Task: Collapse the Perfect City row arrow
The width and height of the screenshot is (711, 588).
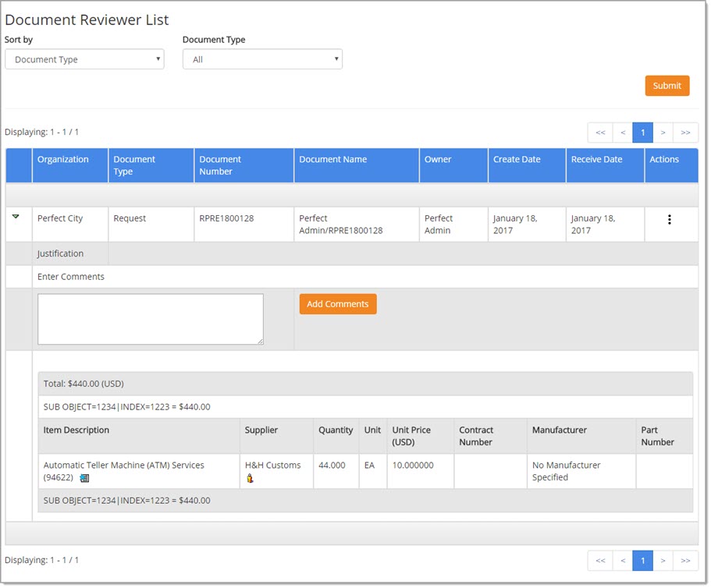Action: coord(16,217)
